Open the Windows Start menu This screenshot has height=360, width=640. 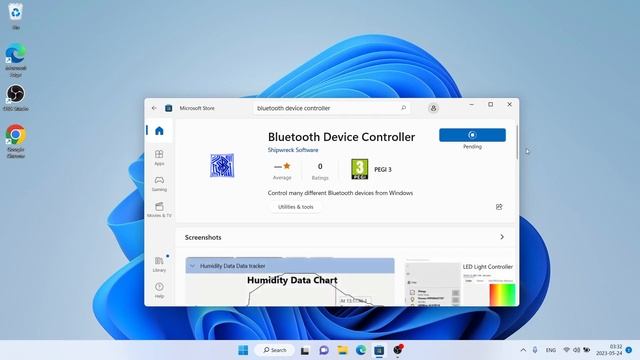243,350
